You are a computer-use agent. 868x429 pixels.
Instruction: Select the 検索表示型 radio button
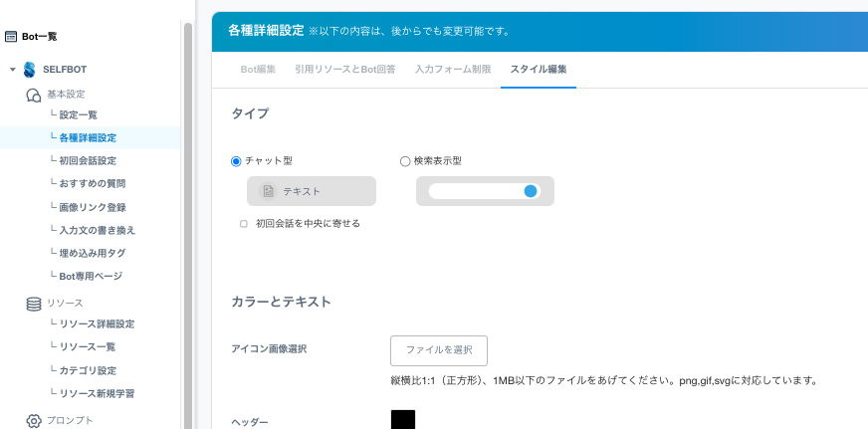coord(405,161)
